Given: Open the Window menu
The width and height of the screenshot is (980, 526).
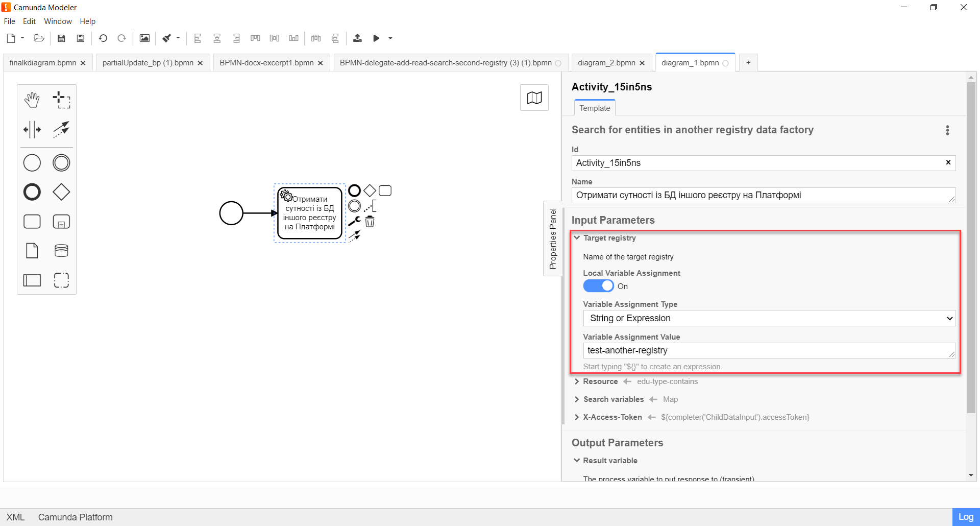Looking at the screenshot, I should [58, 21].
